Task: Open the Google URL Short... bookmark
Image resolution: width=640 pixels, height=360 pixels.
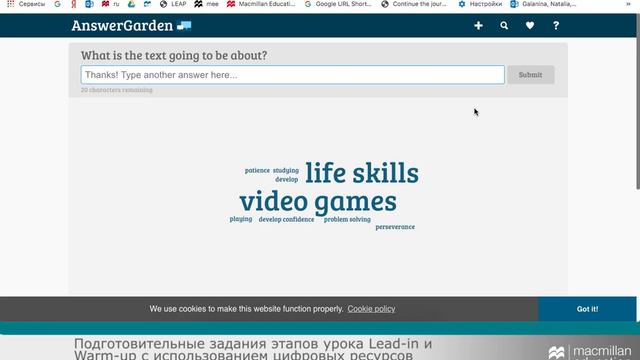Action: [338, 4]
